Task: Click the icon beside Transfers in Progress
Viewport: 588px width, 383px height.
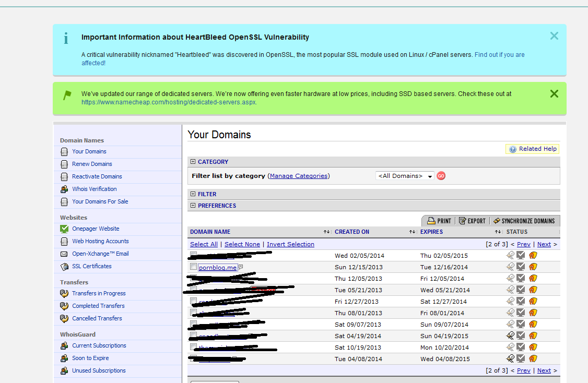Action: (65, 294)
